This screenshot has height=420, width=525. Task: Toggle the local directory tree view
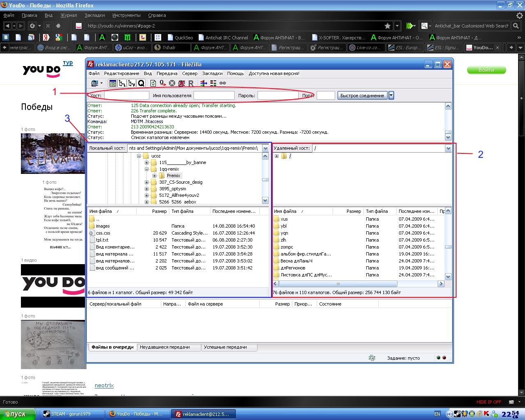(122, 83)
